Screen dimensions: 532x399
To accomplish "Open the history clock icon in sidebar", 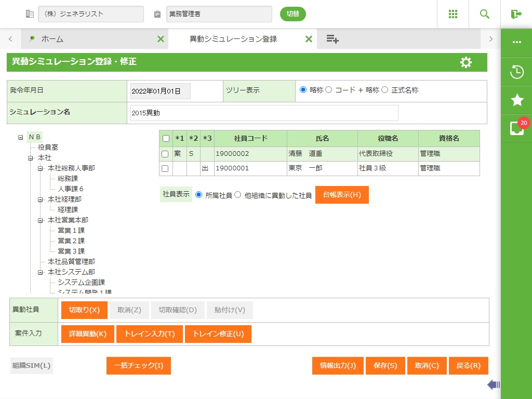I will [x=516, y=72].
